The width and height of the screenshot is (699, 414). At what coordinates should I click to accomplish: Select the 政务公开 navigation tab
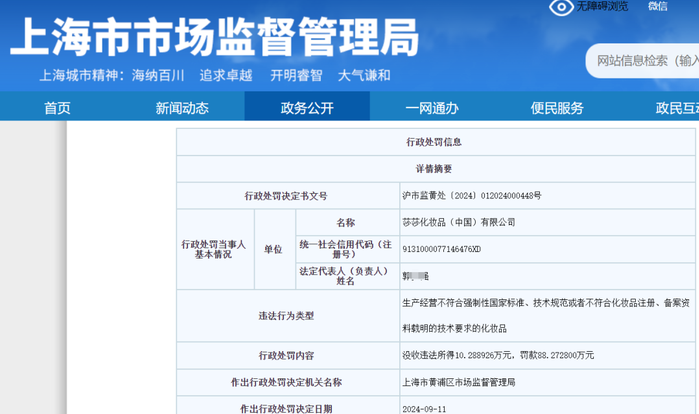click(x=307, y=107)
